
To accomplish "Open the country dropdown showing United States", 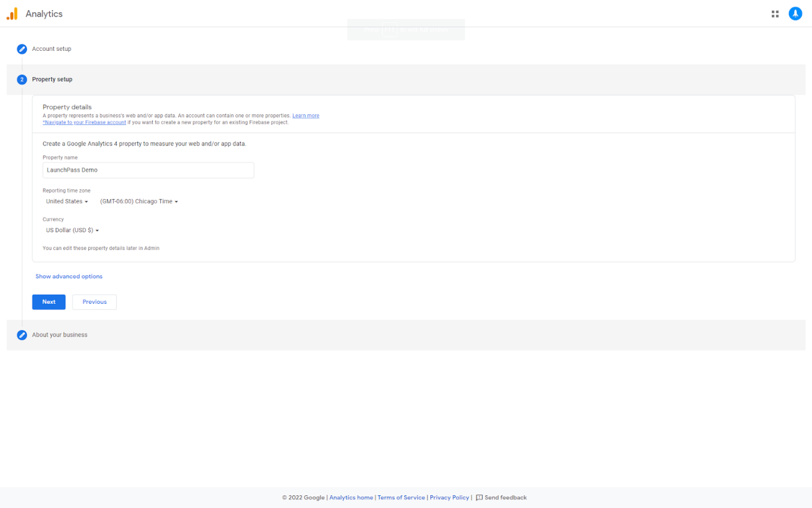I will click(67, 201).
